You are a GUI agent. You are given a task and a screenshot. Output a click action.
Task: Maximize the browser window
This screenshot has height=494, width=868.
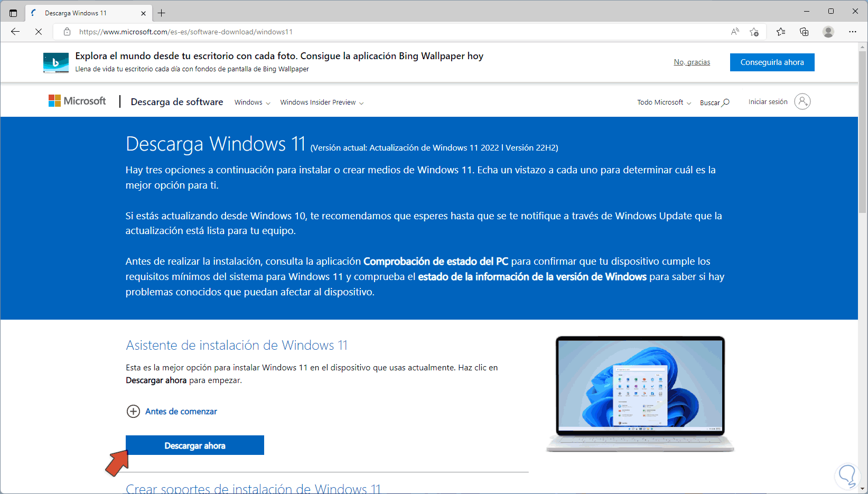tap(831, 11)
